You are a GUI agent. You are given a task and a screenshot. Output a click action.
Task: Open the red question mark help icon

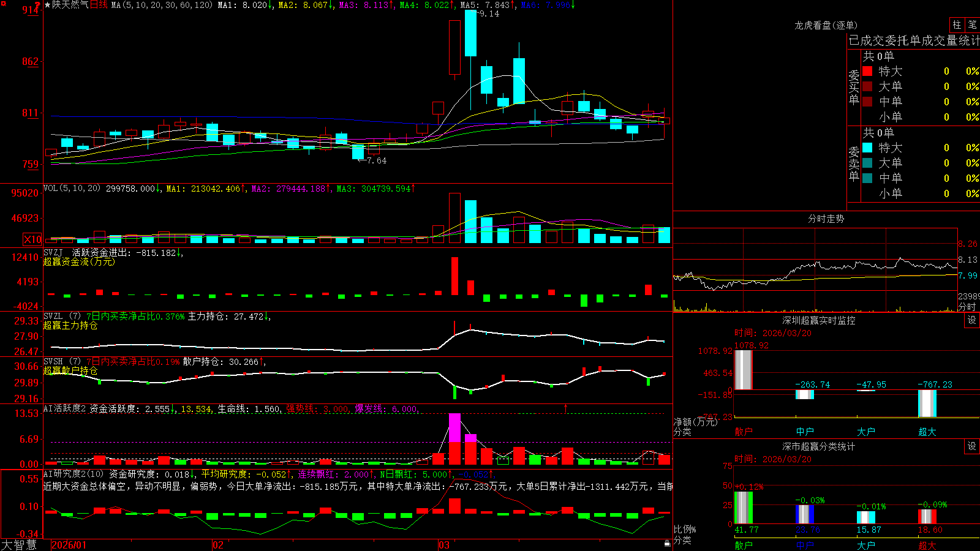pos(37,5)
